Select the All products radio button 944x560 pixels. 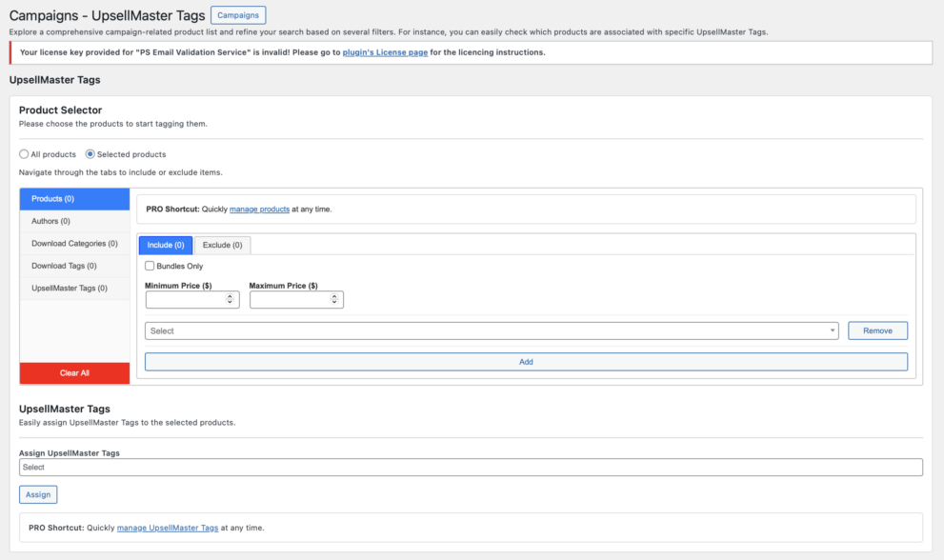click(x=23, y=153)
